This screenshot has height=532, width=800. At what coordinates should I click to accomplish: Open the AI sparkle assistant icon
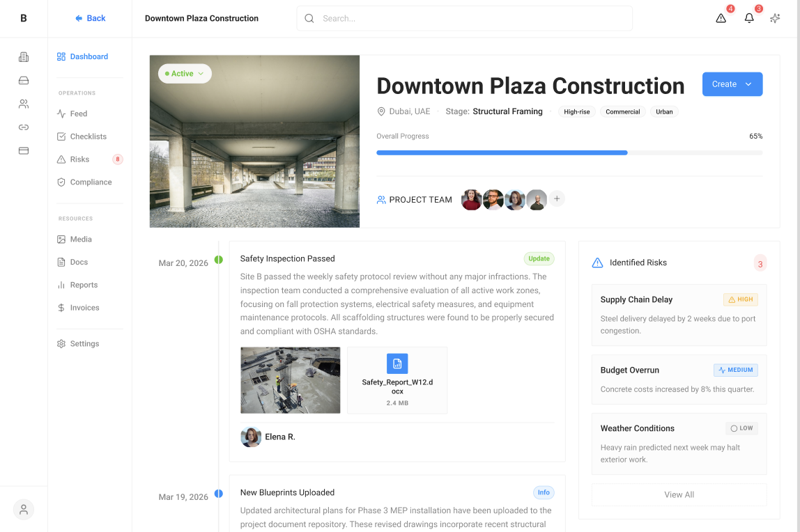click(775, 18)
